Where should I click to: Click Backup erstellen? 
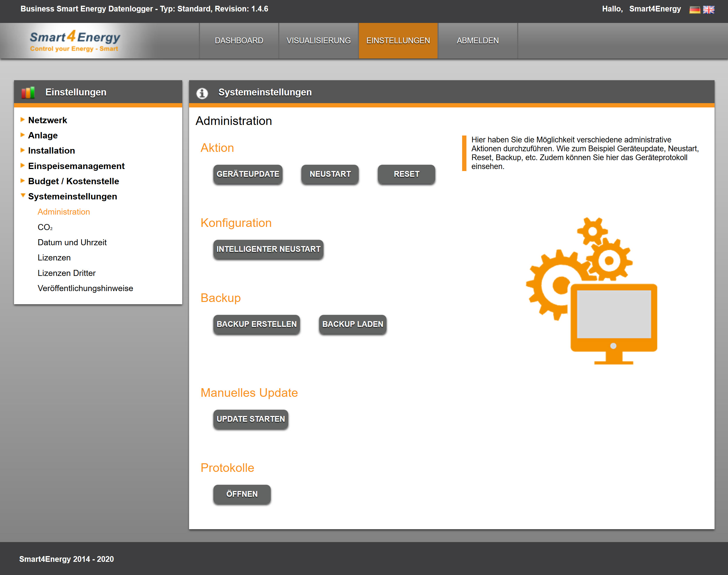click(256, 324)
